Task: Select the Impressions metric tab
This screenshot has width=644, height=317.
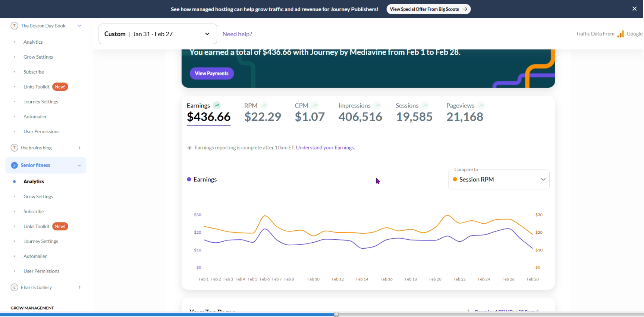Action: pos(360,113)
